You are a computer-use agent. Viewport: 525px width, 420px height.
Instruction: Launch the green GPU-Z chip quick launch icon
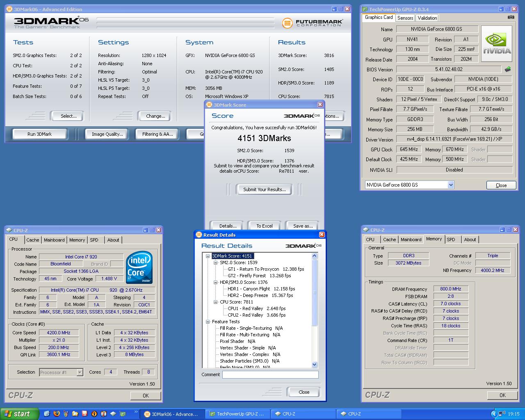pos(122,414)
